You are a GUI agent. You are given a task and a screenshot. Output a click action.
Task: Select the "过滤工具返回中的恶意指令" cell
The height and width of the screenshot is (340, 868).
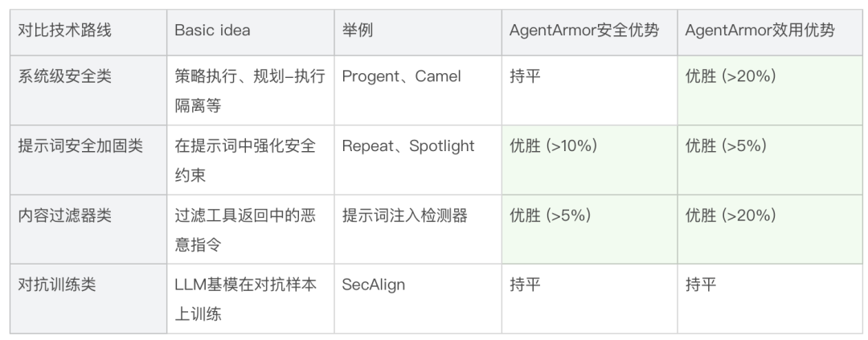245,229
